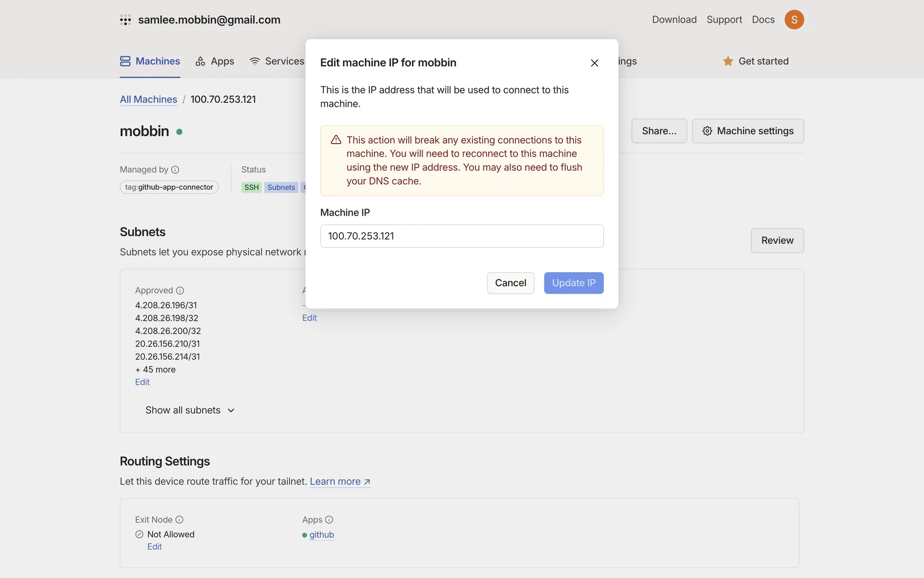Click the Approved subnets info icon

[x=180, y=290]
